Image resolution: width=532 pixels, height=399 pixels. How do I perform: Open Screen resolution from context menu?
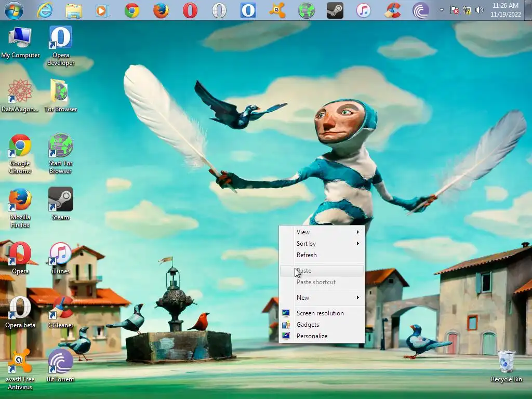[321, 313]
